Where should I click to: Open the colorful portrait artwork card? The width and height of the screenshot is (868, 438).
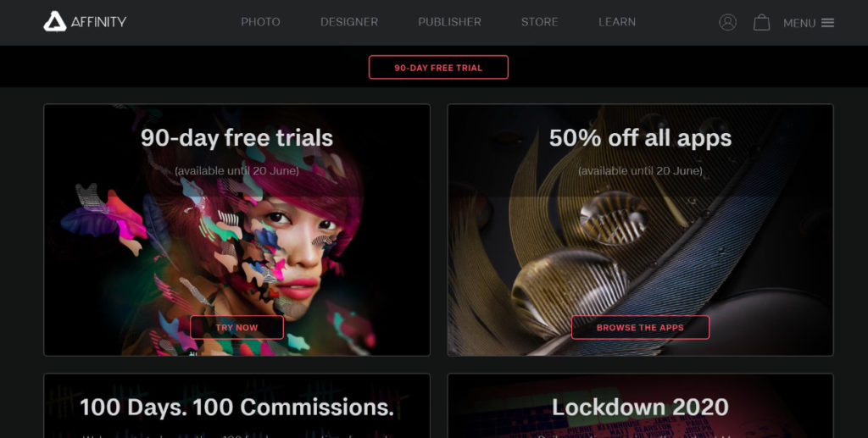237,230
